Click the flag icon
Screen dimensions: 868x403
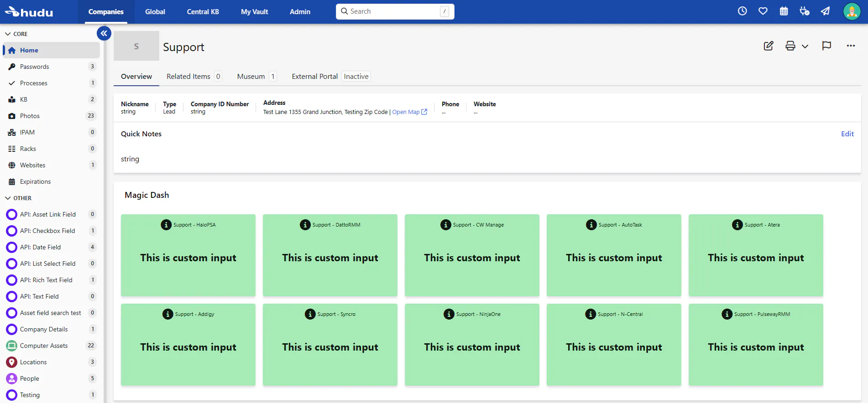coord(826,46)
